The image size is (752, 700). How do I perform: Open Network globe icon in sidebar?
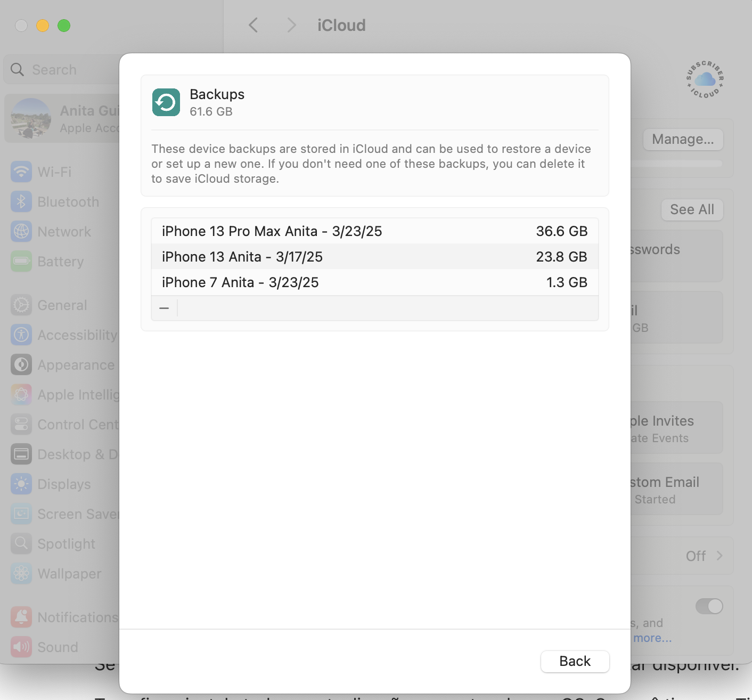coord(21,232)
